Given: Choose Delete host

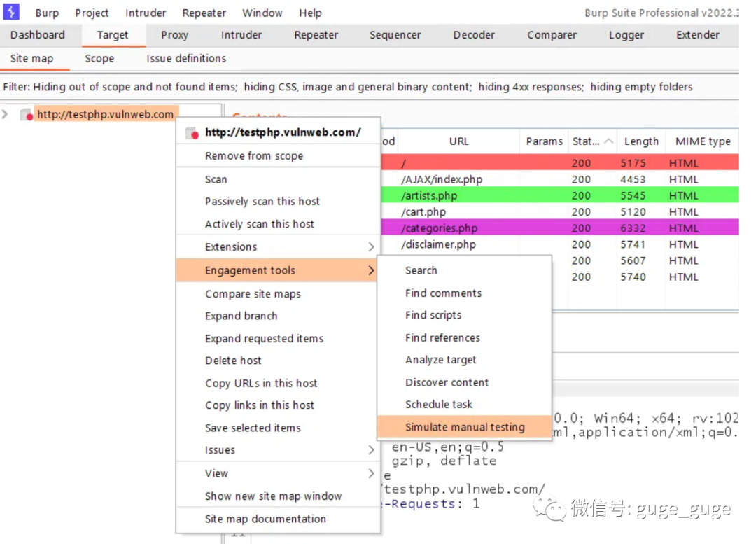Looking at the screenshot, I should pos(278,361).
